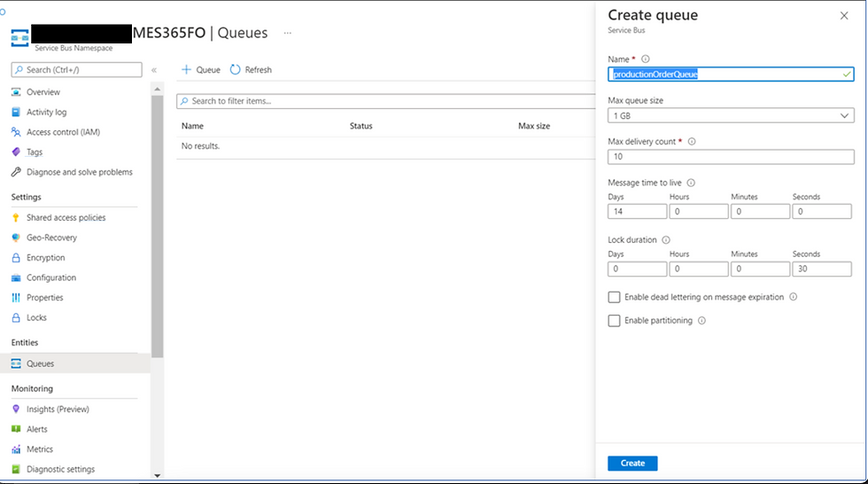This screenshot has height=484, width=868.
Task: Click the Service Bus namespace logo icon
Action: [19, 37]
